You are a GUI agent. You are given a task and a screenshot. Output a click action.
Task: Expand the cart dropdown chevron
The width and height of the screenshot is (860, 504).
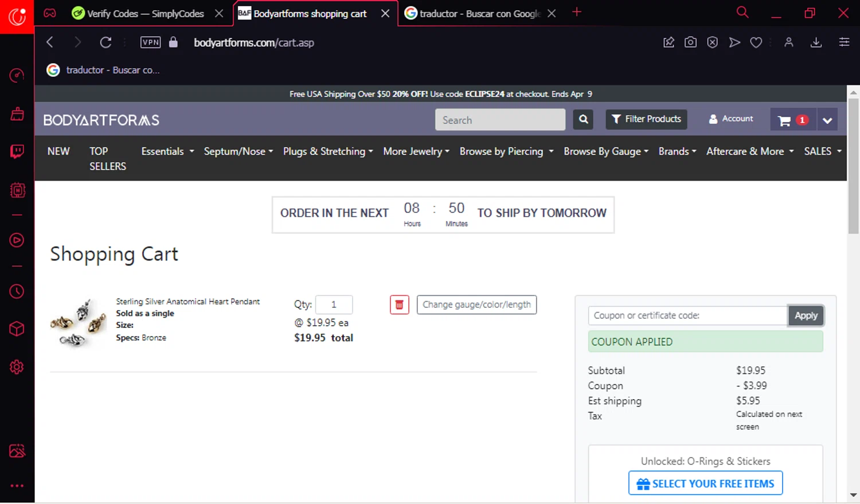(827, 120)
